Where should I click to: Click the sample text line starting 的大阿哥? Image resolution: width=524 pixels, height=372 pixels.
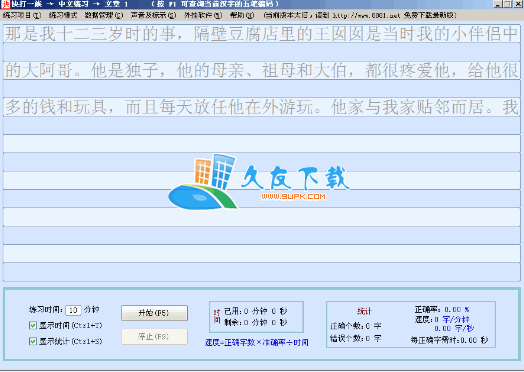coord(262,71)
